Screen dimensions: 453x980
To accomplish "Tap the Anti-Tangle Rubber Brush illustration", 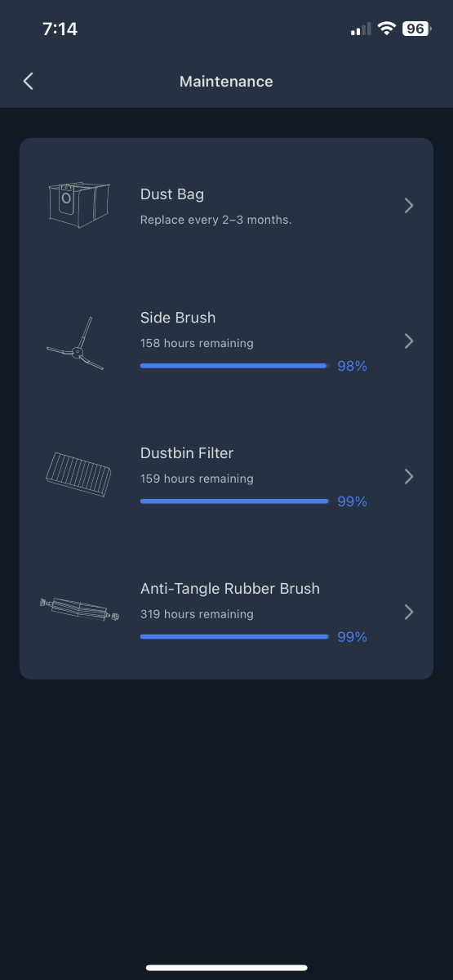I will 79,611.
